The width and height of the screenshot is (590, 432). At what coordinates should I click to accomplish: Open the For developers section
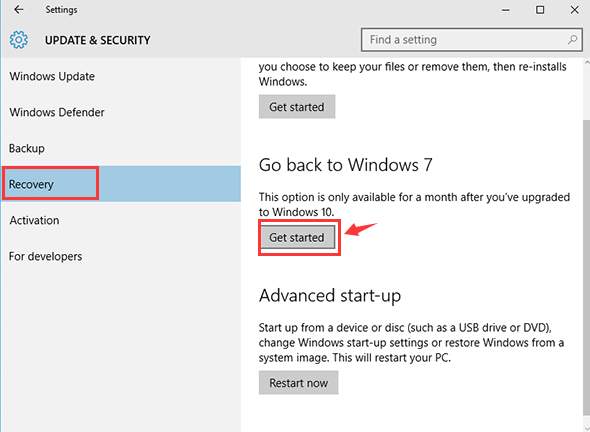point(46,256)
